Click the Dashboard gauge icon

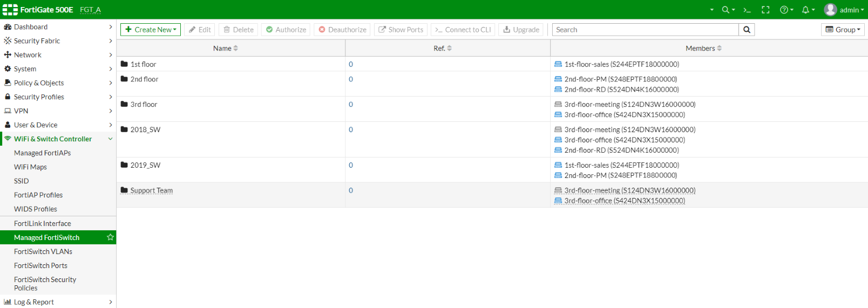point(8,26)
